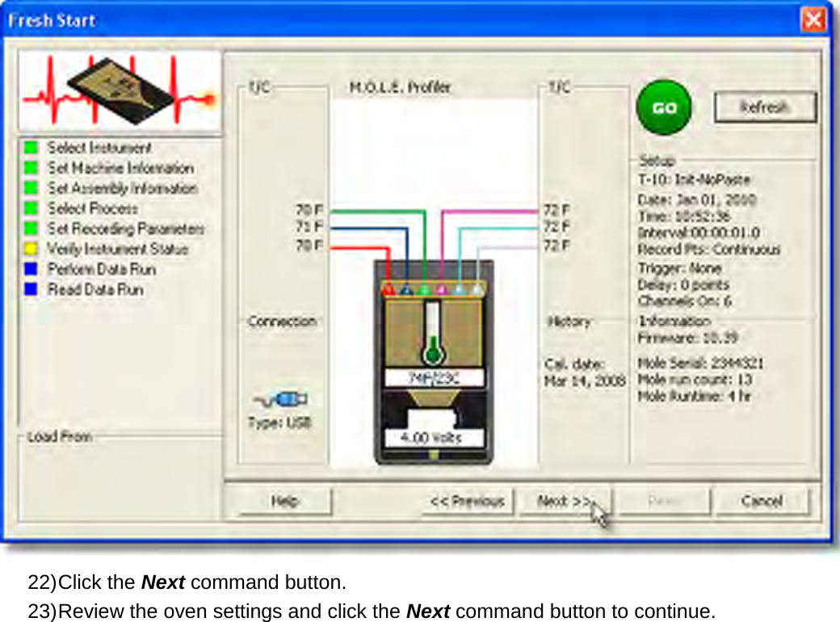Select the Perform Data Run step
The image size is (840, 622).
coord(102,269)
